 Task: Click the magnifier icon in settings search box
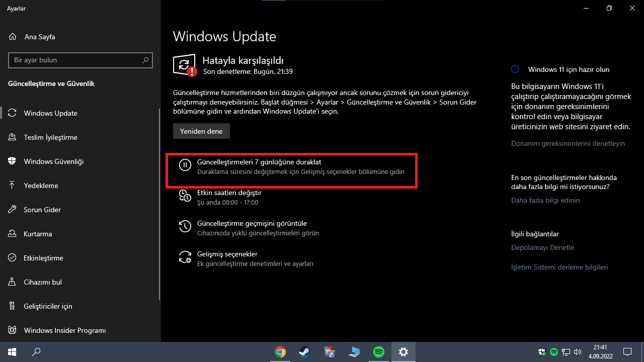click(x=145, y=60)
